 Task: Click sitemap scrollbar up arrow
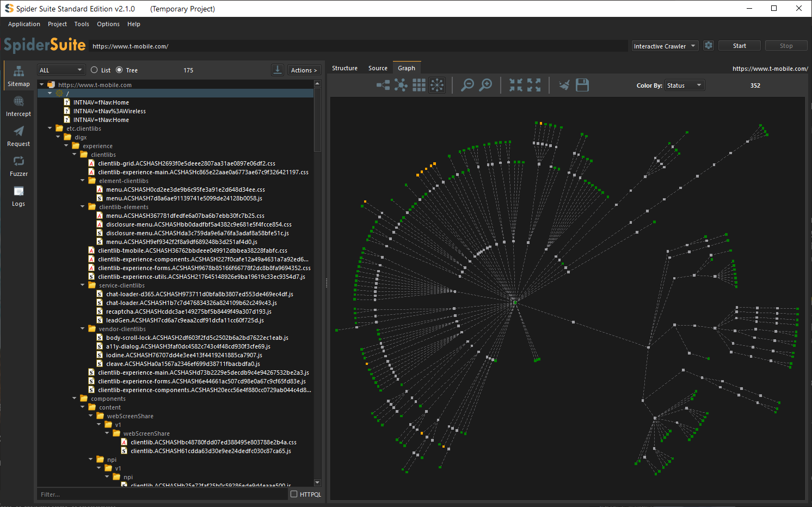(317, 84)
